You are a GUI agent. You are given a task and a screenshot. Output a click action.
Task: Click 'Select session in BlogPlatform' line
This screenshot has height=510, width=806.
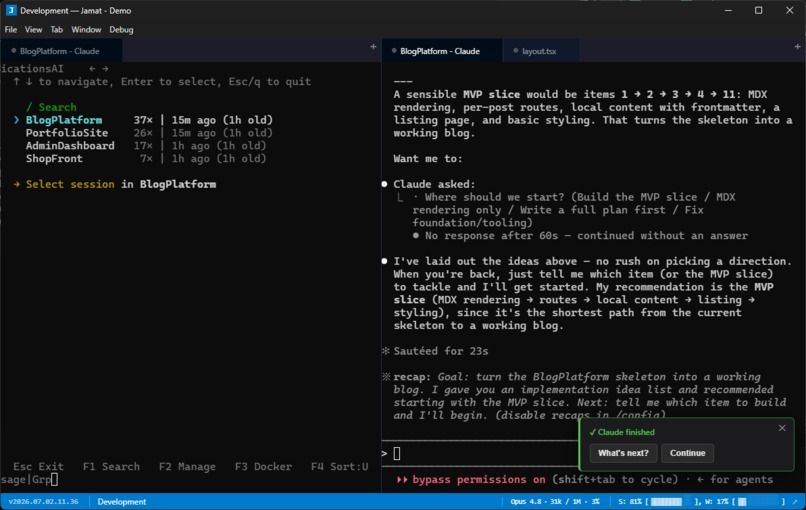tap(115, 184)
